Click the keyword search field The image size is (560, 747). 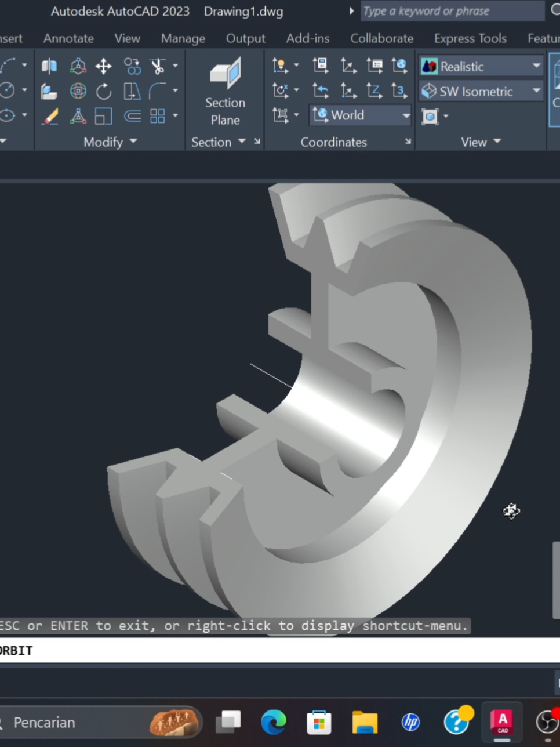pyautogui.click(x=452, y=11)
